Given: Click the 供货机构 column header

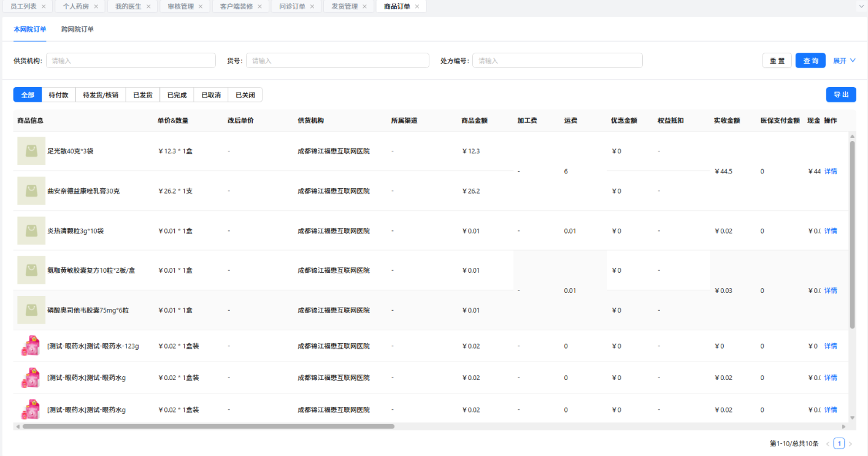Looking at the screenshot, I should click(x=310, y=121).
